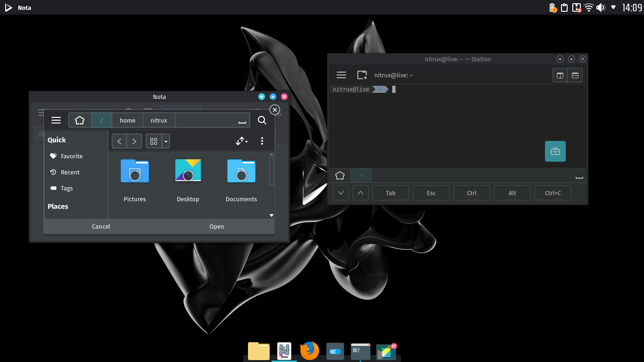Click the Cancel button
This screenshot has width=644, height=362.
point(101,226)
